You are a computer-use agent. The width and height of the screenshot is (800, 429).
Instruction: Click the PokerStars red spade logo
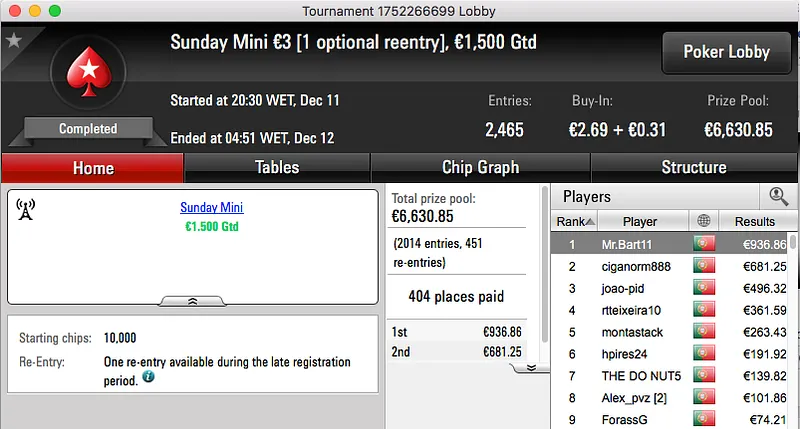[x=86, y=75]
